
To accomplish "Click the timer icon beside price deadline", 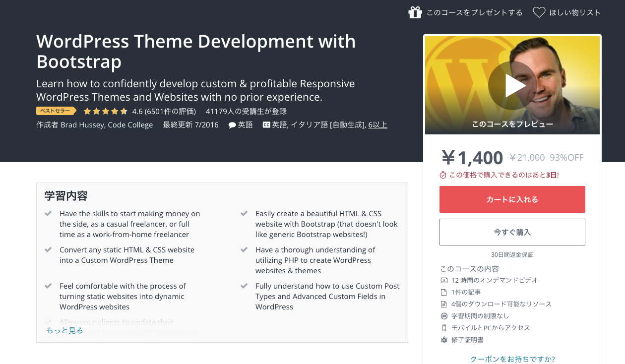I will point(443,175).
